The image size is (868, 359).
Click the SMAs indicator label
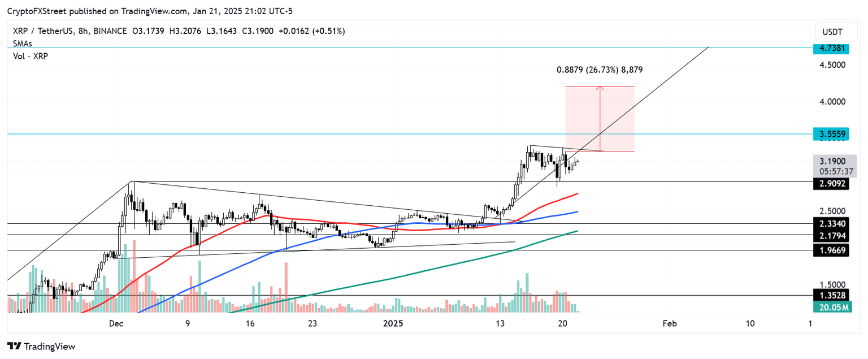23,44
